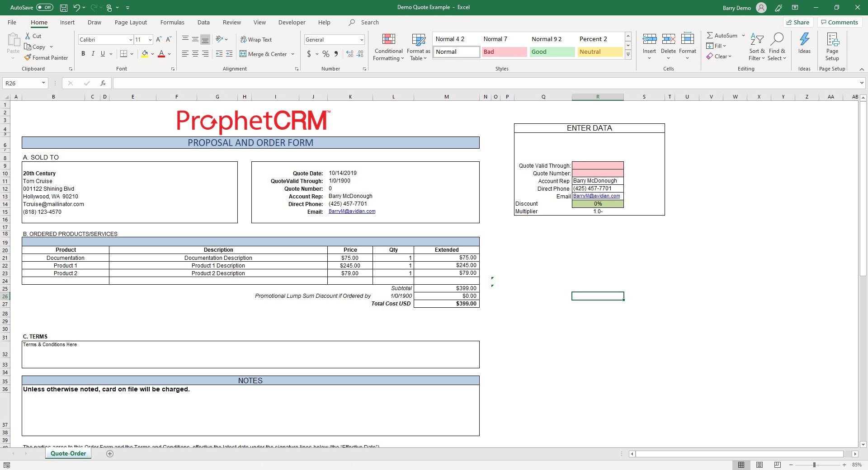Toggle Bottom Align

[x=205, y=39]
